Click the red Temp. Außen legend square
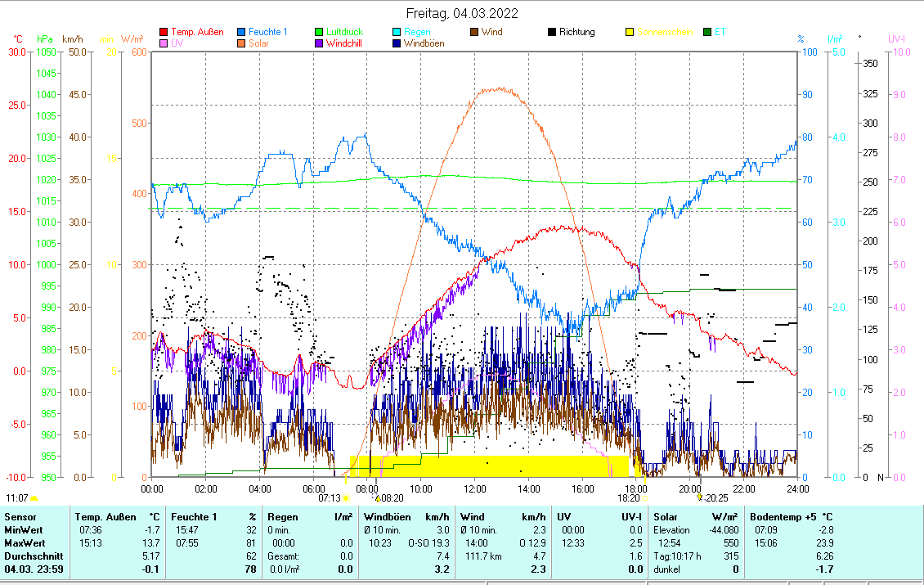 (164, 33)
